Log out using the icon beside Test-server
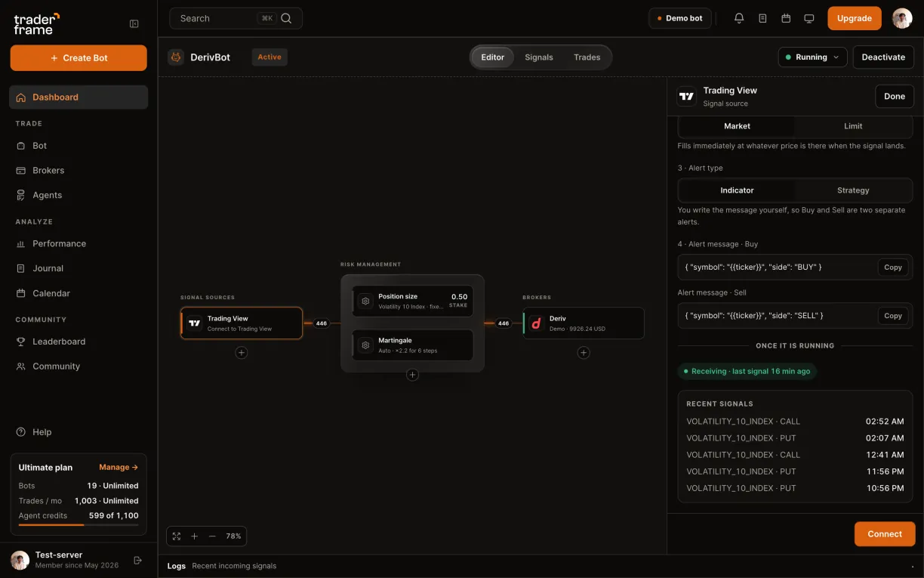Viewport: 924px width, 578px height. (x=137, y=560)
